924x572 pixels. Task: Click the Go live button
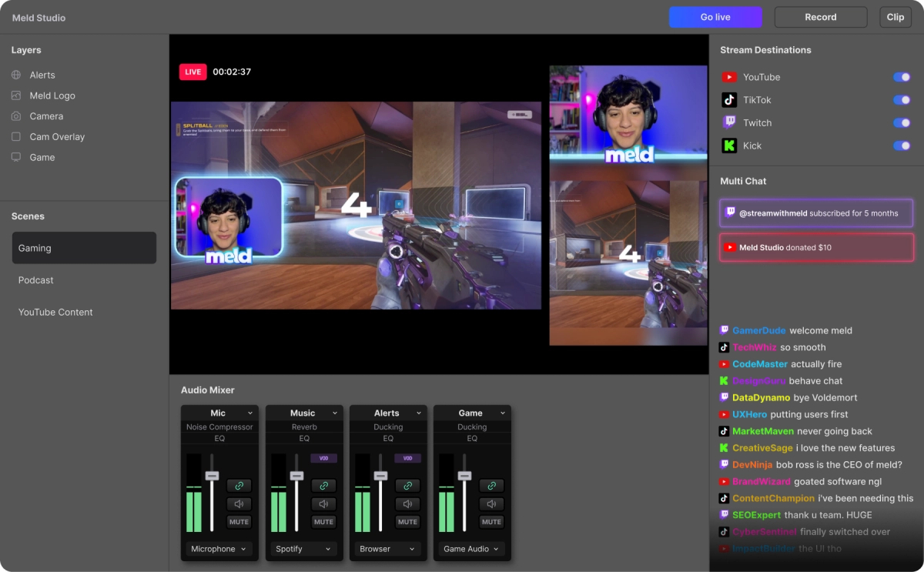click(715, 17)
